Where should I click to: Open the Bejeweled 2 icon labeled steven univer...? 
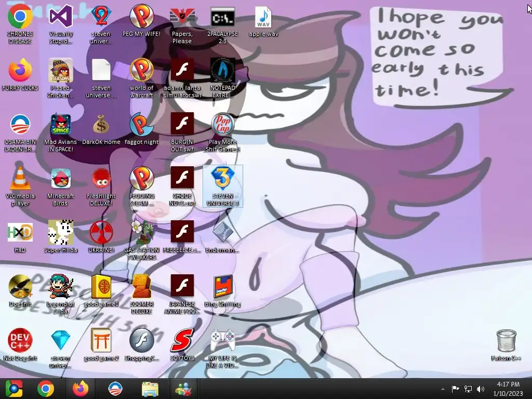click(x=101, y=25)
